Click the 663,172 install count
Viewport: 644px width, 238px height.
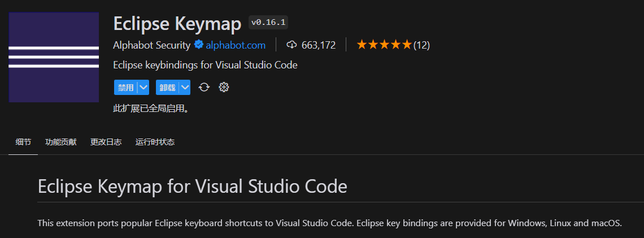[x=319, y=45]
